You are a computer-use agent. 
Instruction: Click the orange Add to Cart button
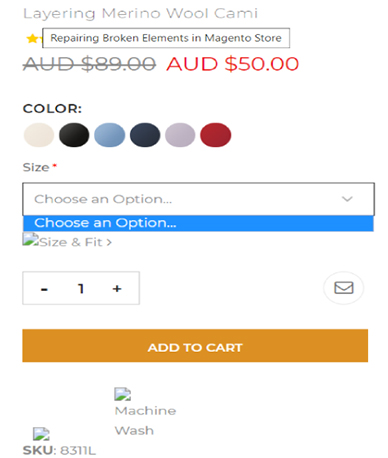195,346
